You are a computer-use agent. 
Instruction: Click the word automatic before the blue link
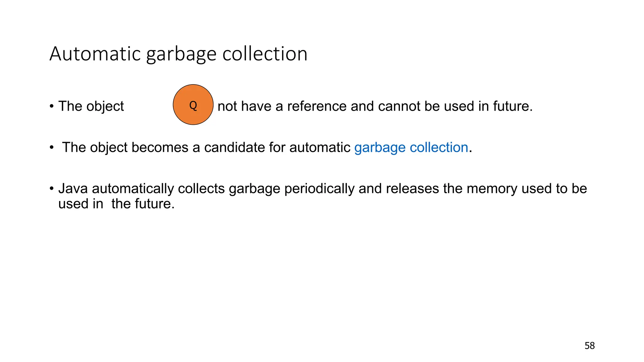pyautogui.click(x=320, y=147)
